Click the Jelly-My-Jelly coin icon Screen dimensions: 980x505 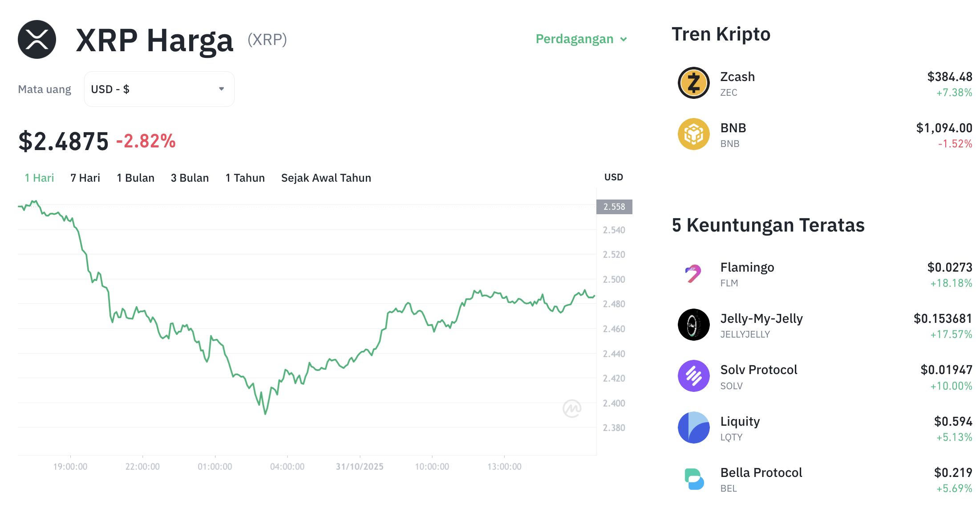pyautogui.click(x=693, y=325)
